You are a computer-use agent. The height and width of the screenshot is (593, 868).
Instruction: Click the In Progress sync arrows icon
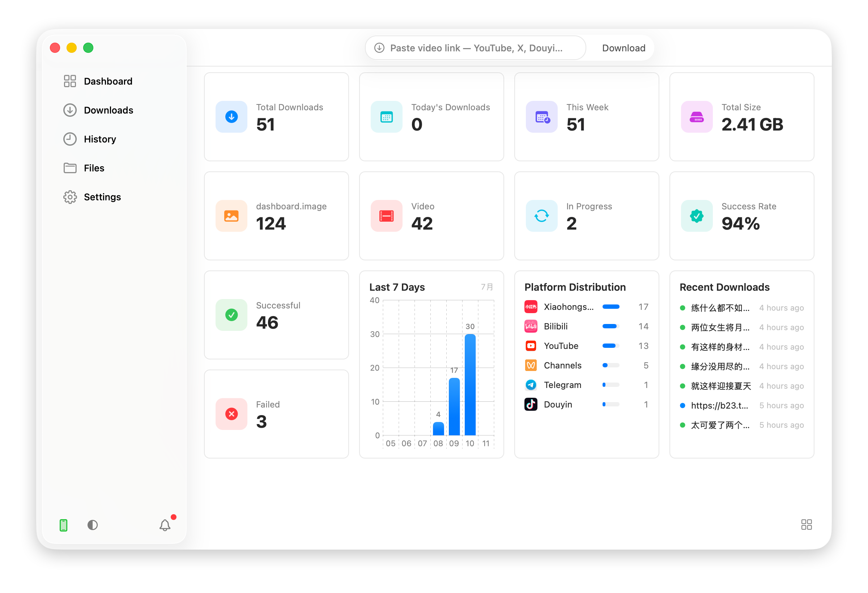click(541, 216)
